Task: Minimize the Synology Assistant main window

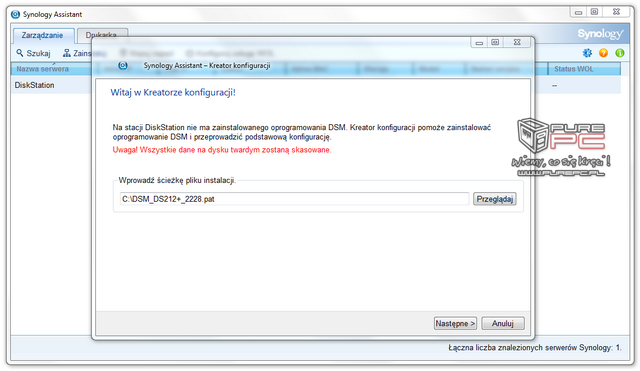Action: (x=578, y=12)
